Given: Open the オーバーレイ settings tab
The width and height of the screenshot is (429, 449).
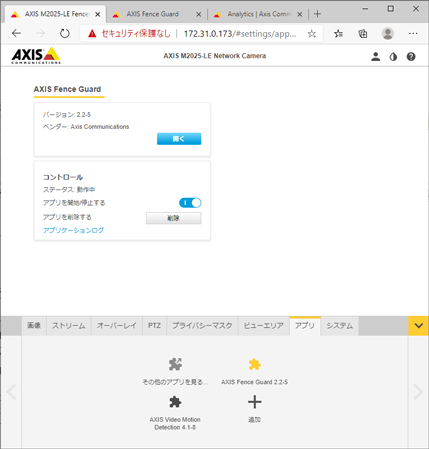Looking at the screenshot, I should pos(117,326).
